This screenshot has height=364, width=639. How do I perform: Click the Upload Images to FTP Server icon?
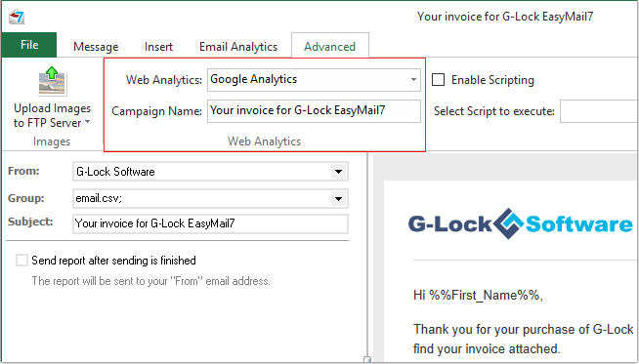click(53, 81)
